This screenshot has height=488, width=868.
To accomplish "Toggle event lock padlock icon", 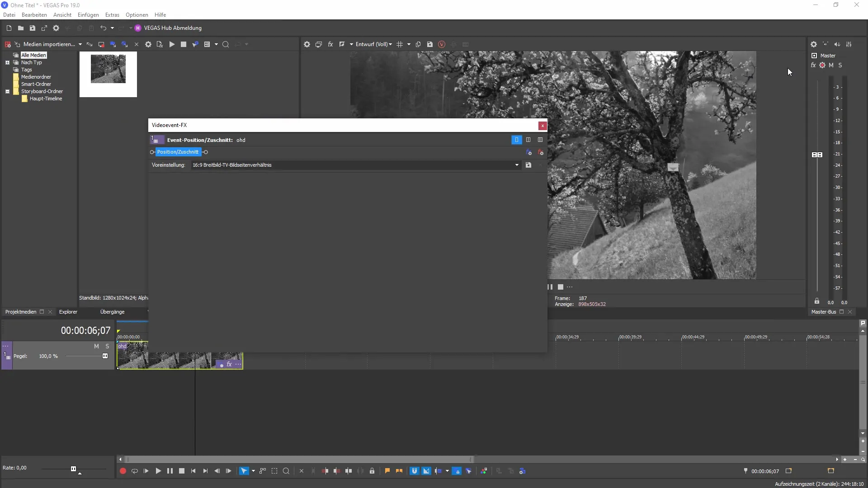I will pyautogui.click(x=372, y=471).
